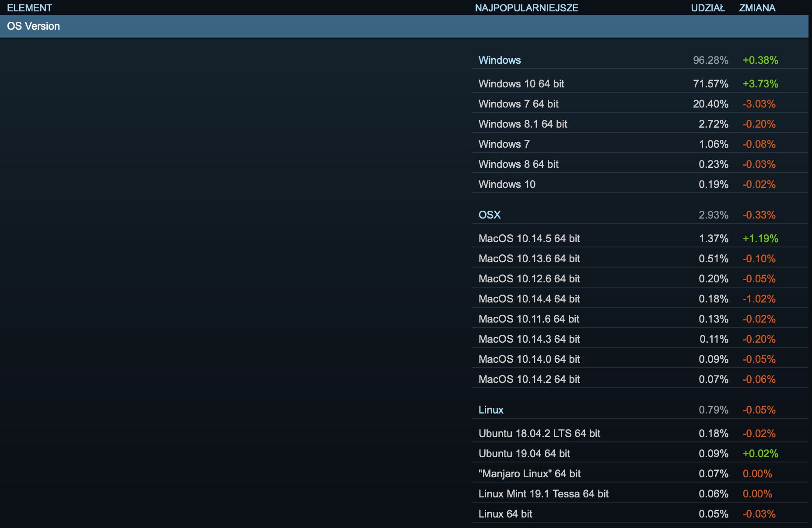Click the Windows total share 96.28%
The image size is (812, 528).
(x=710, y=60)
